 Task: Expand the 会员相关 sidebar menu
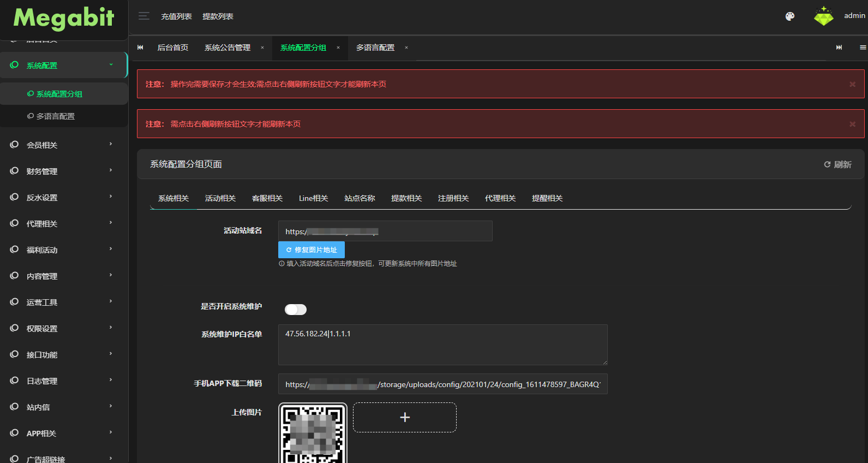click(x=63, y=145)
